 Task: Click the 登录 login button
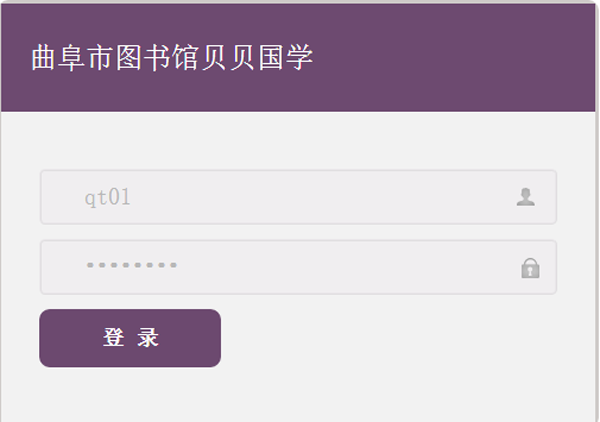click(x=130, y=338)
